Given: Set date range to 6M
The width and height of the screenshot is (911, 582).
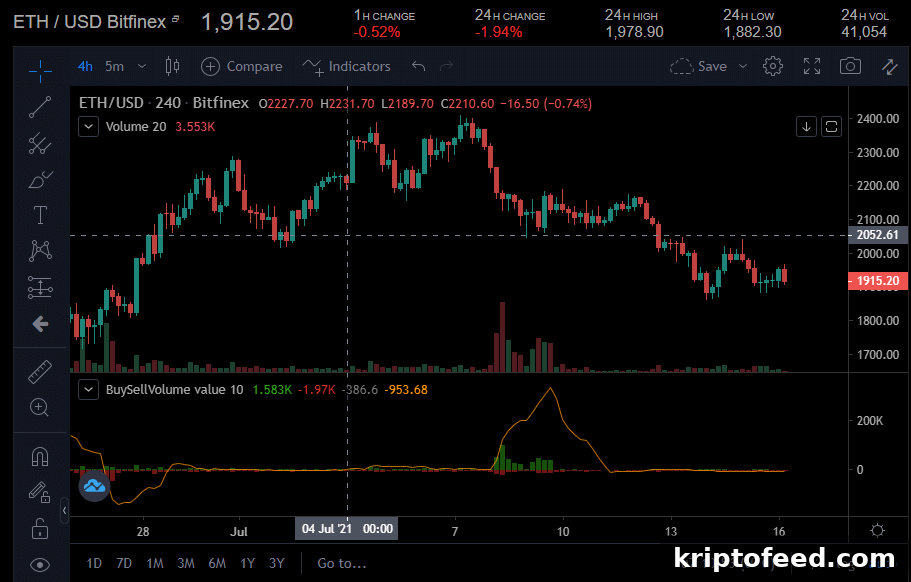Looking at the screenshot, I should (x=217, y=563).
